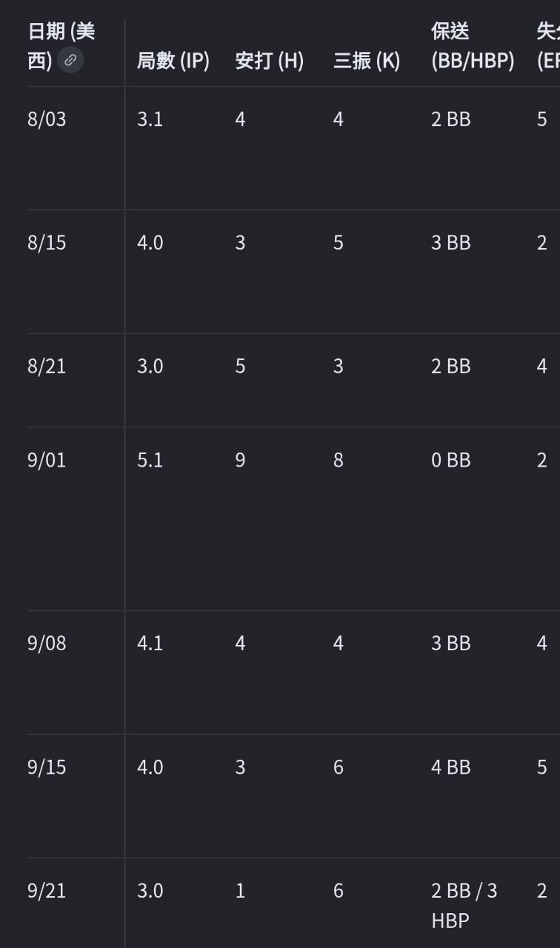Image resolution: width=560 pixels, height=948 pixels.
Task: Select the 局數 (IP) column header
Action: click(173, 61)
